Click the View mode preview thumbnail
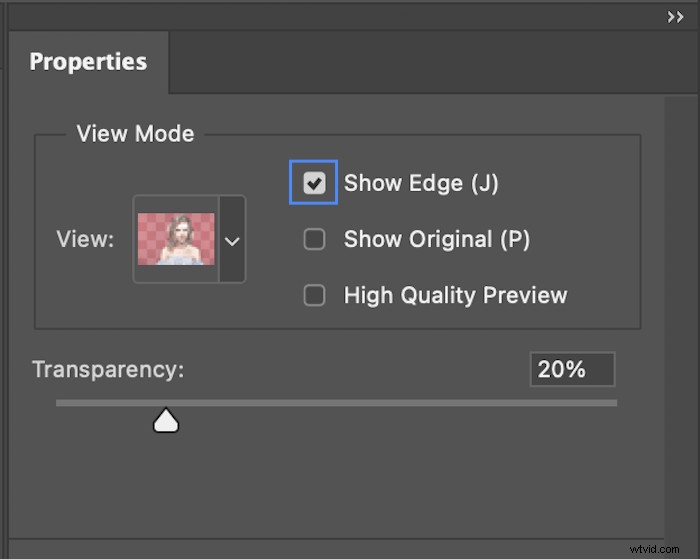 (175, 240)
